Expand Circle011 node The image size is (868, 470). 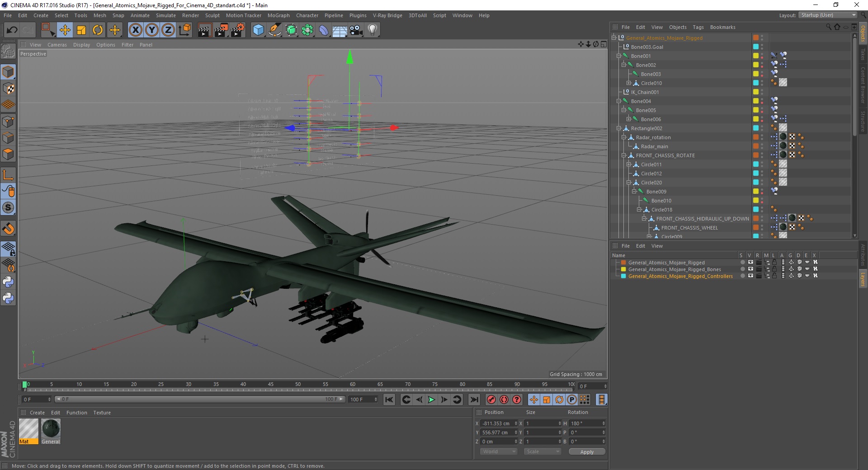(629, 164)
